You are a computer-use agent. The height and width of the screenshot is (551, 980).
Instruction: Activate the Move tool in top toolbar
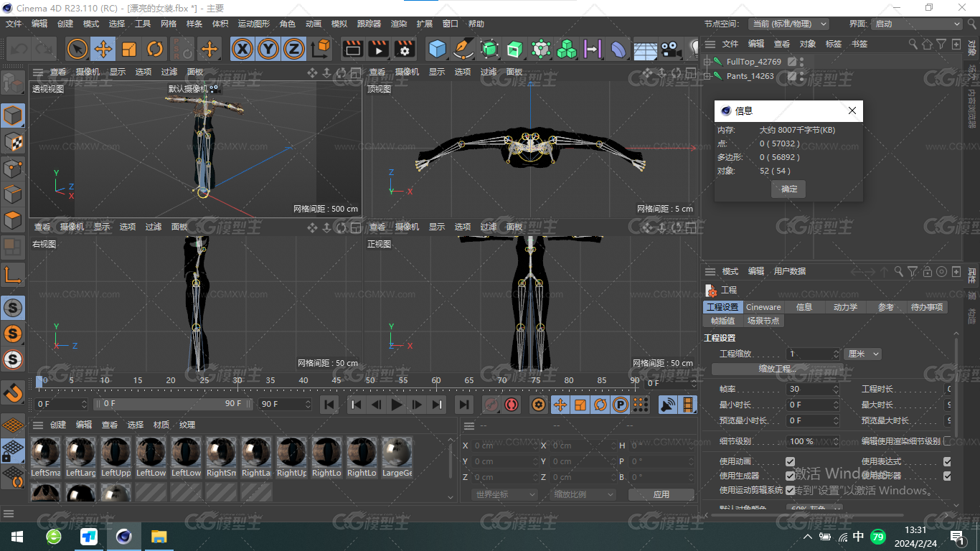click(103, 49)
